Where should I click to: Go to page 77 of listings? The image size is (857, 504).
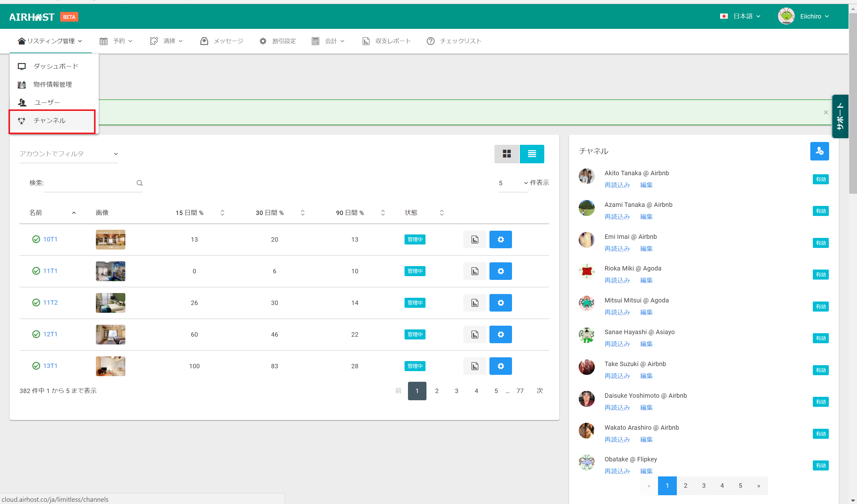pos(520,391)
